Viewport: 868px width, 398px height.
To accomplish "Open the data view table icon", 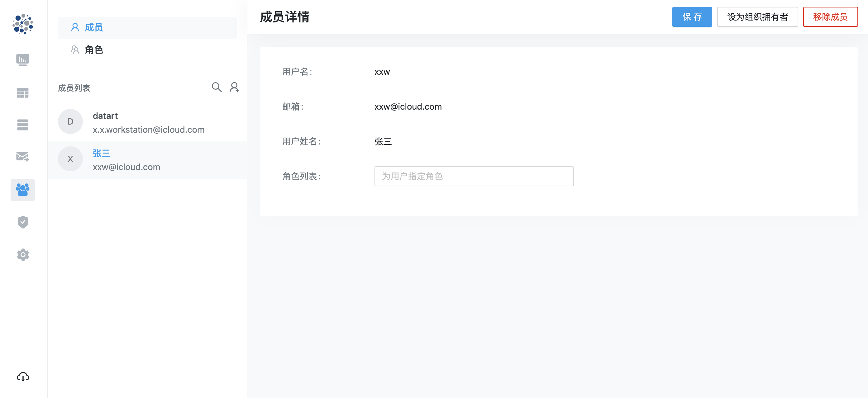I will click(x=22, y=92).
